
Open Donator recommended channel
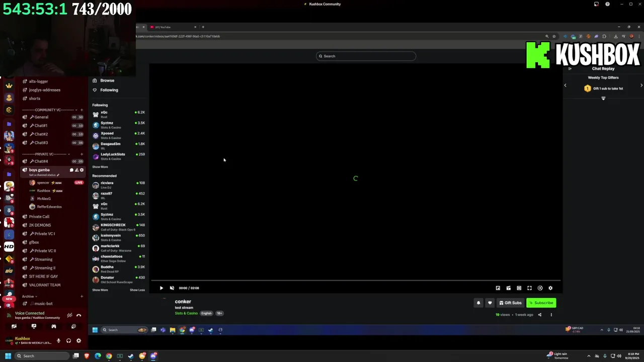tap(119, 280)
